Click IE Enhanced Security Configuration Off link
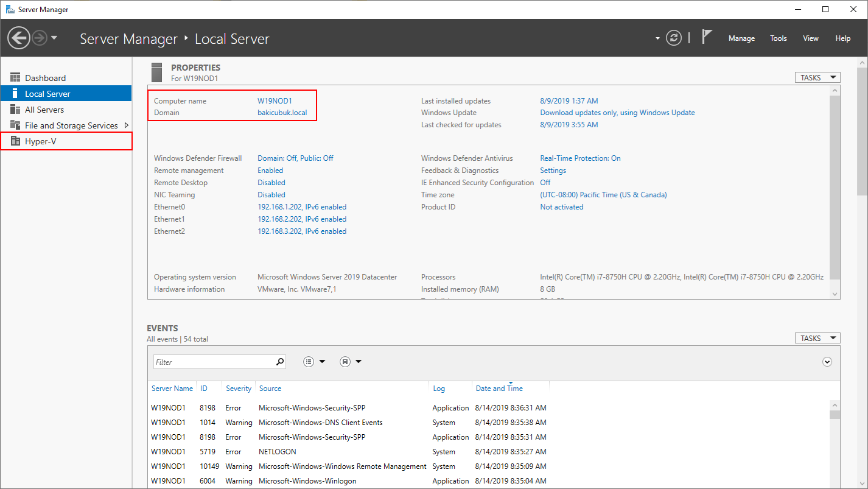The height and width of the screenshot is (489, 868). coord(545,183)
